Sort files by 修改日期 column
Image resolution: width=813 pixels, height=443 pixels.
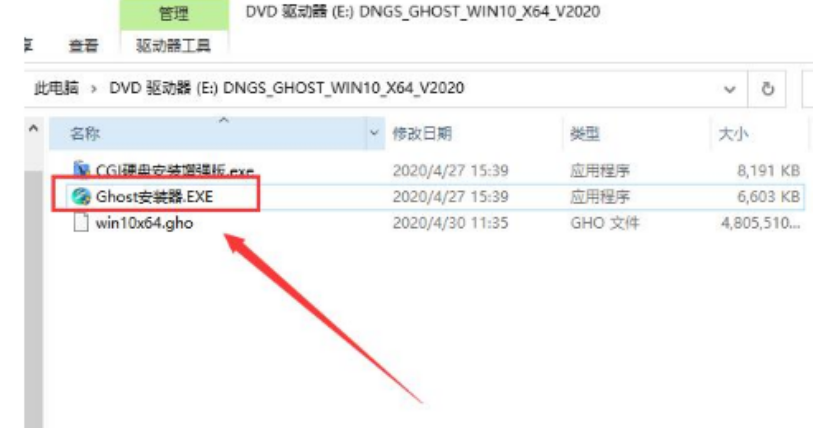point(474,134)
